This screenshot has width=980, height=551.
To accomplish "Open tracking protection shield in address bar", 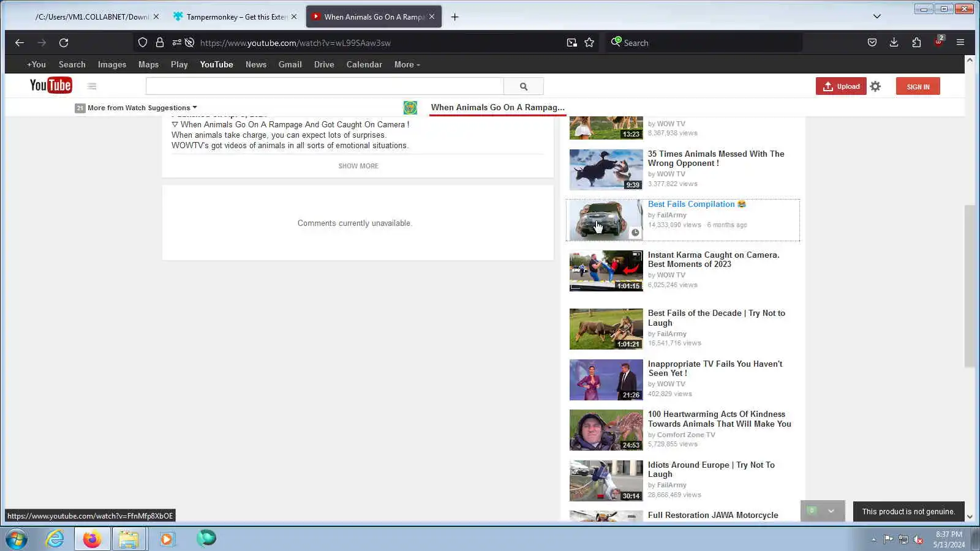I will click(x=143, y=43).
